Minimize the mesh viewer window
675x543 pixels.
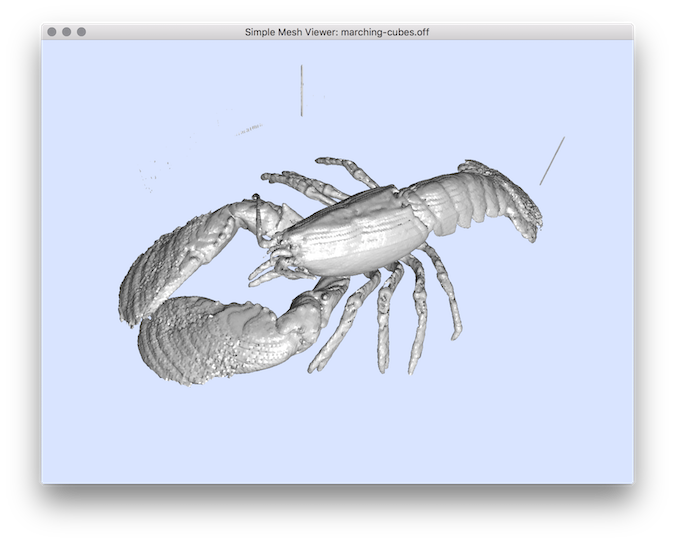point(67,32)
